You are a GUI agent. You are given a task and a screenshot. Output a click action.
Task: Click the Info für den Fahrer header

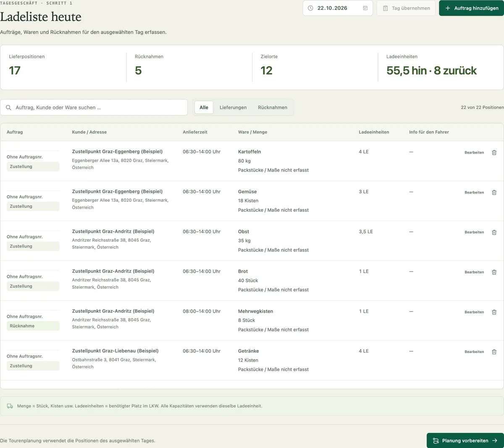coord(429,132)
